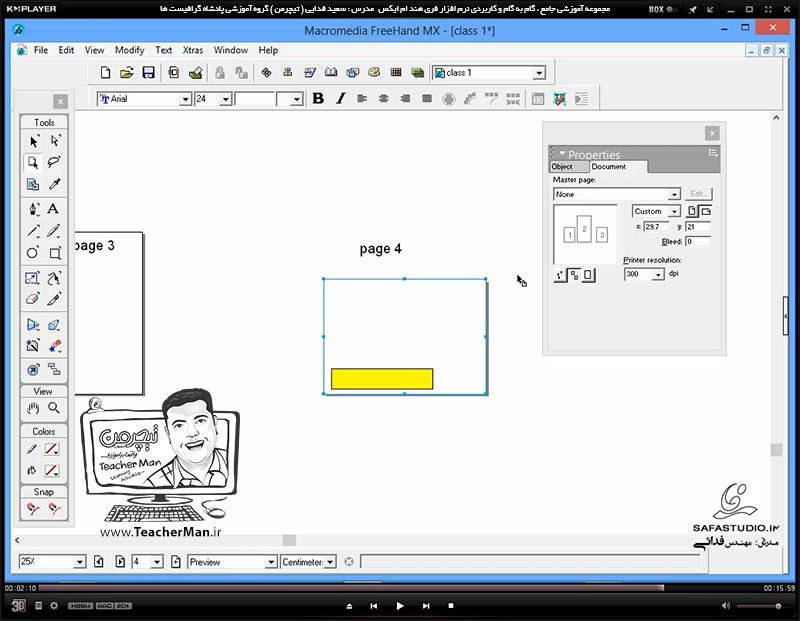800x621 pixels.
Task: Expand the class 1 document dropdown
Action: tap(539, 73)
